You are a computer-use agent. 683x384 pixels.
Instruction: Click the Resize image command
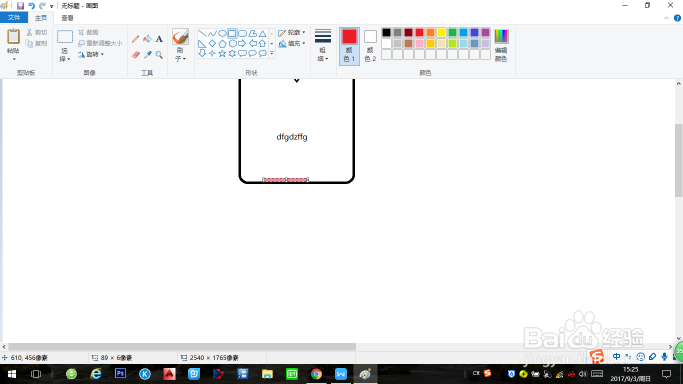(x=100, y=43)
